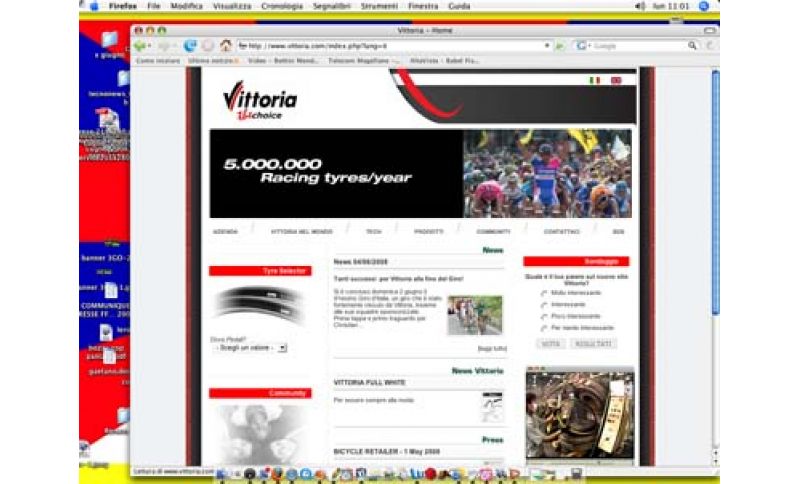Screen dimensions: 800x484
Task: Select 'Per niente interessante' poll option
Action: tap(544, 328)
